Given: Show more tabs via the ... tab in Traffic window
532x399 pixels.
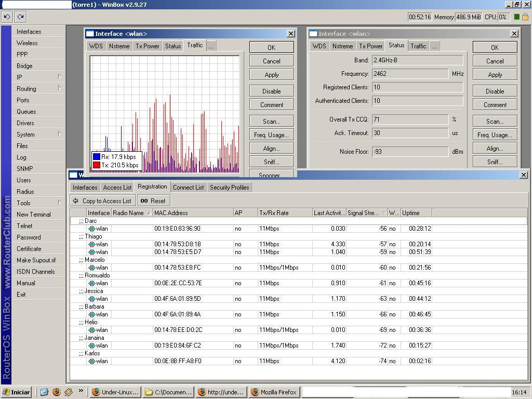Looking at the screenshot, I should click(x=211, y=46).
